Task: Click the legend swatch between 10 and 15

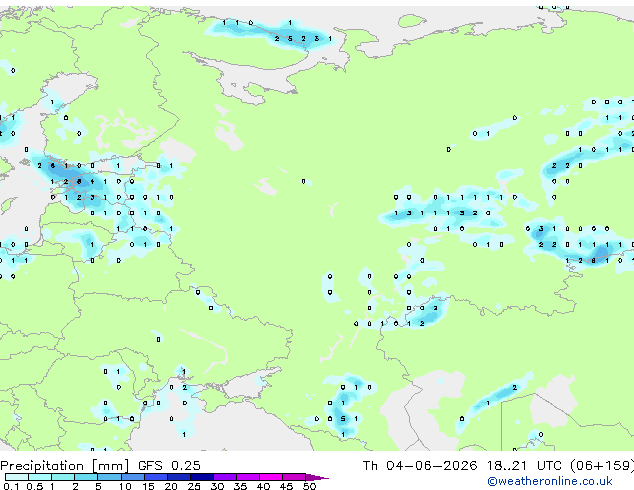Action: 133,477
